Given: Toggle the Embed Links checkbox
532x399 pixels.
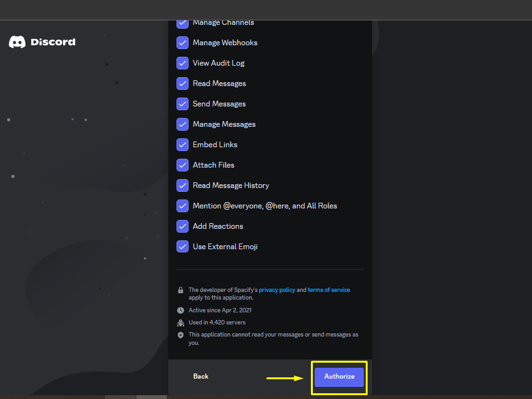Looking at the screenshot, I should 182,145.
